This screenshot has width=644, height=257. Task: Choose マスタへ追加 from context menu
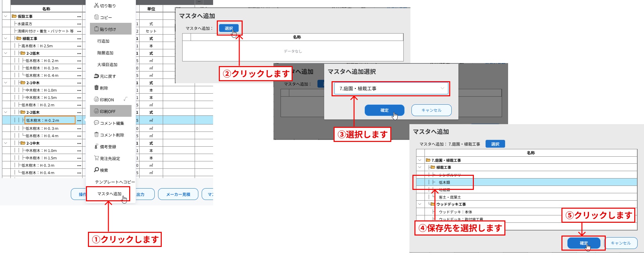pyautogui.click(x=109, y=194)
